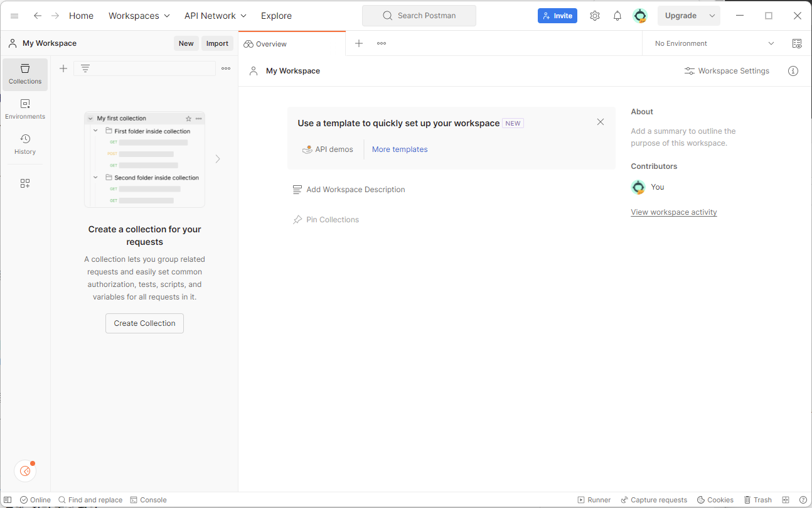Click Create Collection button

[144, 323]
